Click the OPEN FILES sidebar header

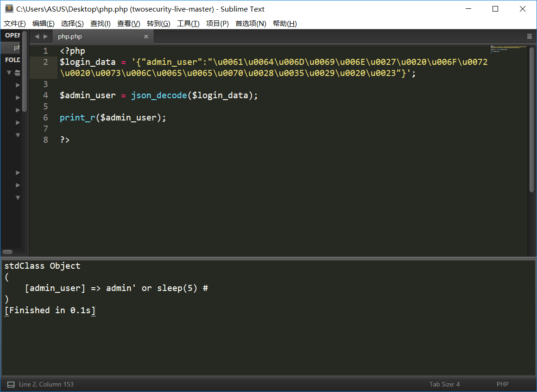(x=13, y=35)
